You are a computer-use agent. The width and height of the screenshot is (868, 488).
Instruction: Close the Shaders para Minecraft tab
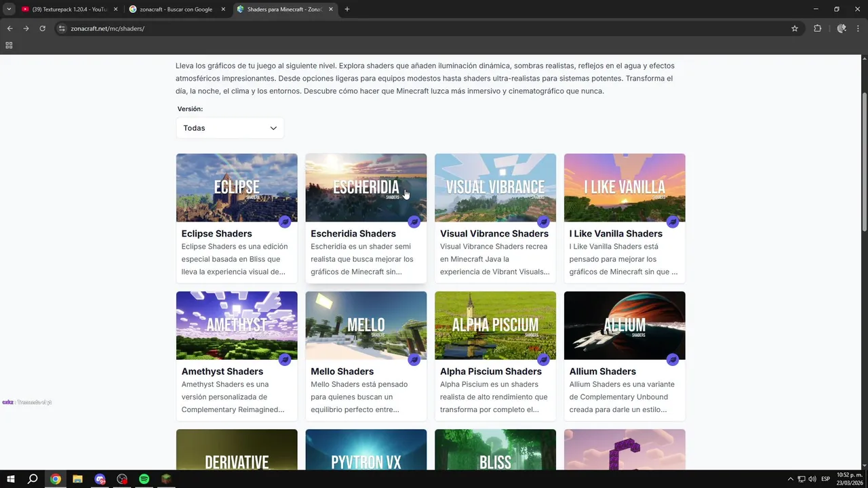[331, 9]
